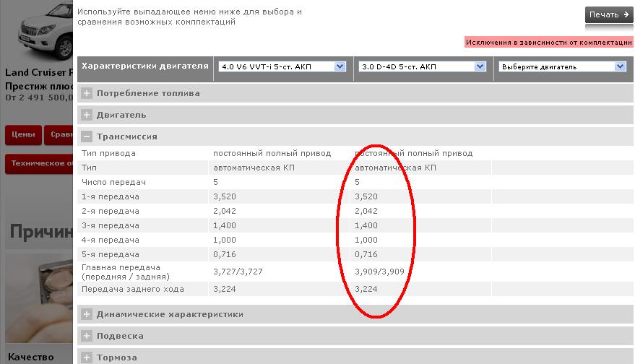Viewport: 635px width, 364px height.
Task: Click the pink Исключения в зависимости от комплектации label
Action: coord(548,42)
